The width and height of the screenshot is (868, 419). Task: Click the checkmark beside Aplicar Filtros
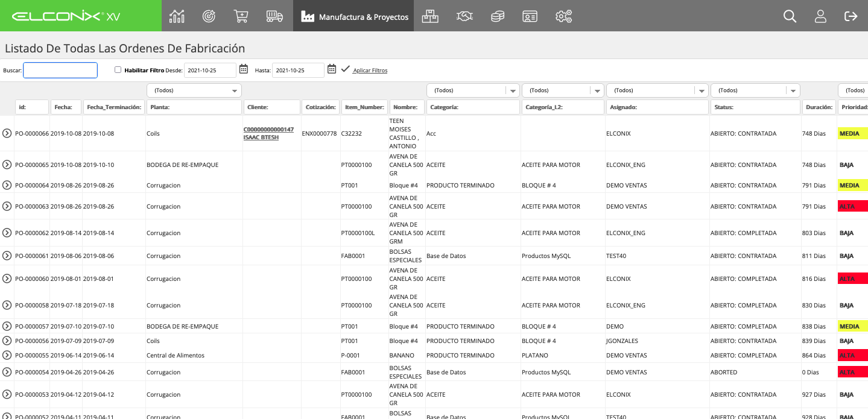click(345, 69)
